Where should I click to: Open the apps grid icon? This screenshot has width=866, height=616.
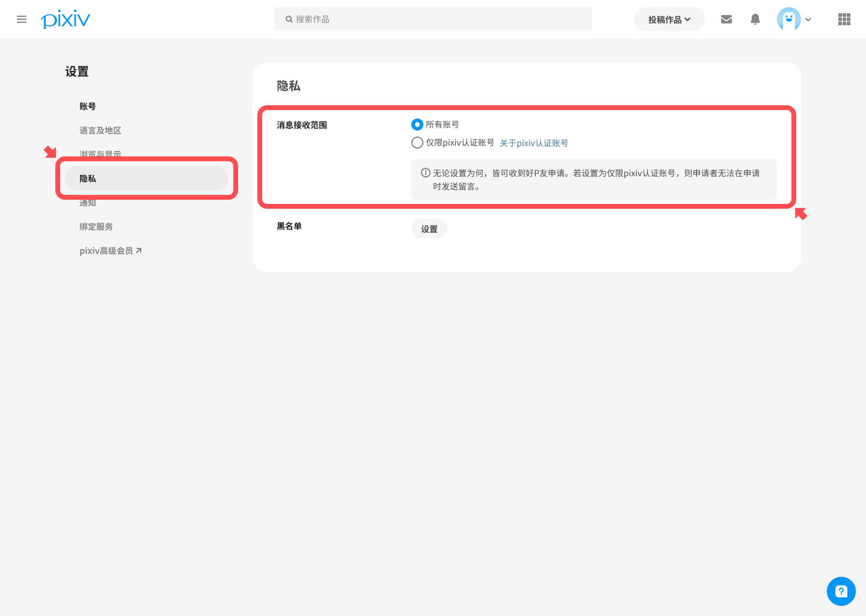tap(844, 19)
